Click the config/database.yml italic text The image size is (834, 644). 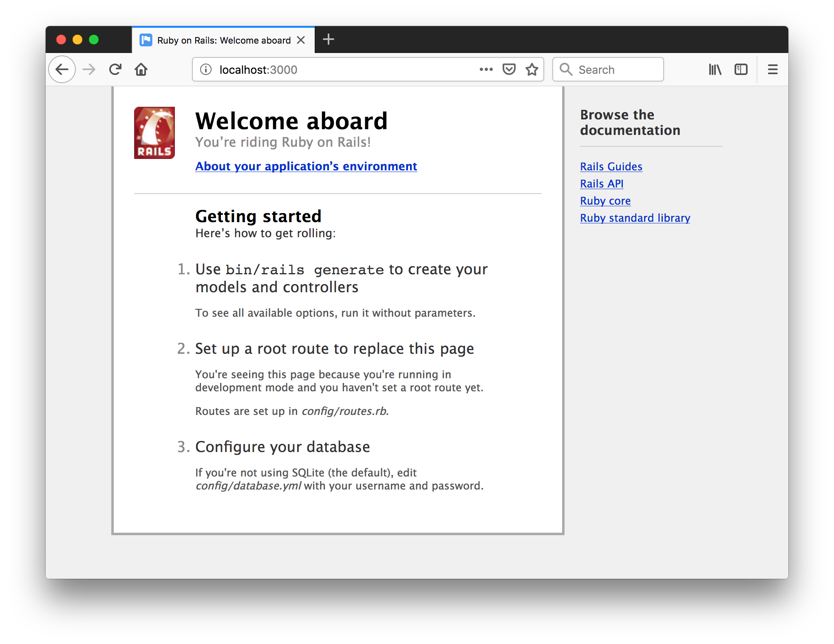[248, 486]
